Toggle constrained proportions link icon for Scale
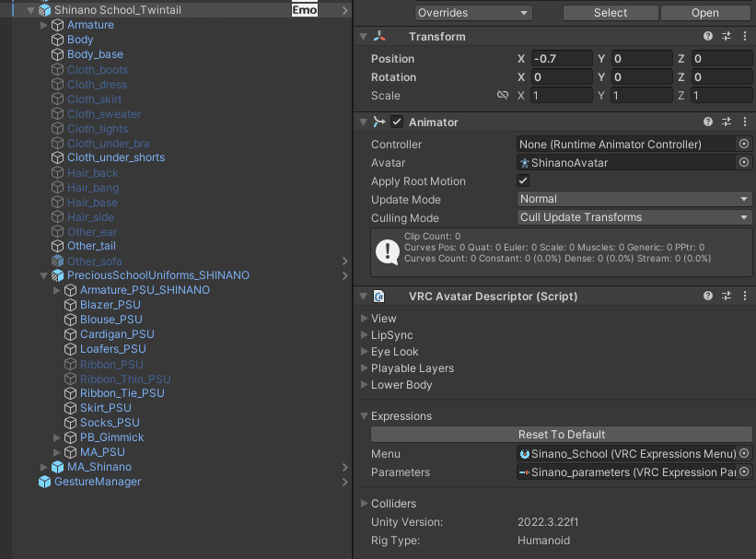Screen dimensions: 756x559 pyautogui.click(x=503, y=96)
